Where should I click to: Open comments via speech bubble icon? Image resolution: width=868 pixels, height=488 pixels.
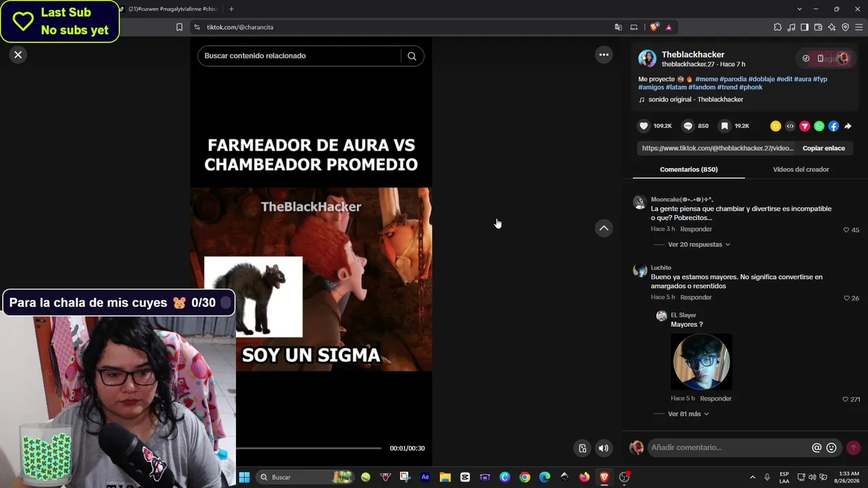[x=688, y=126]
